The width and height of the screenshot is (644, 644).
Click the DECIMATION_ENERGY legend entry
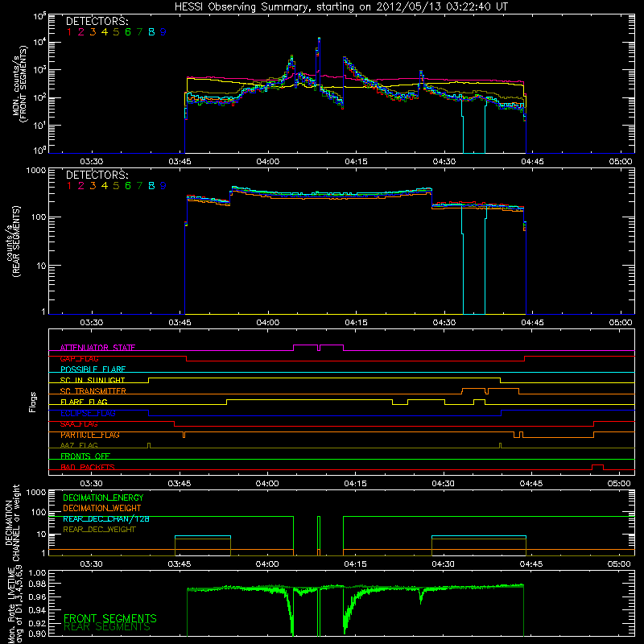tap(103, 497)
